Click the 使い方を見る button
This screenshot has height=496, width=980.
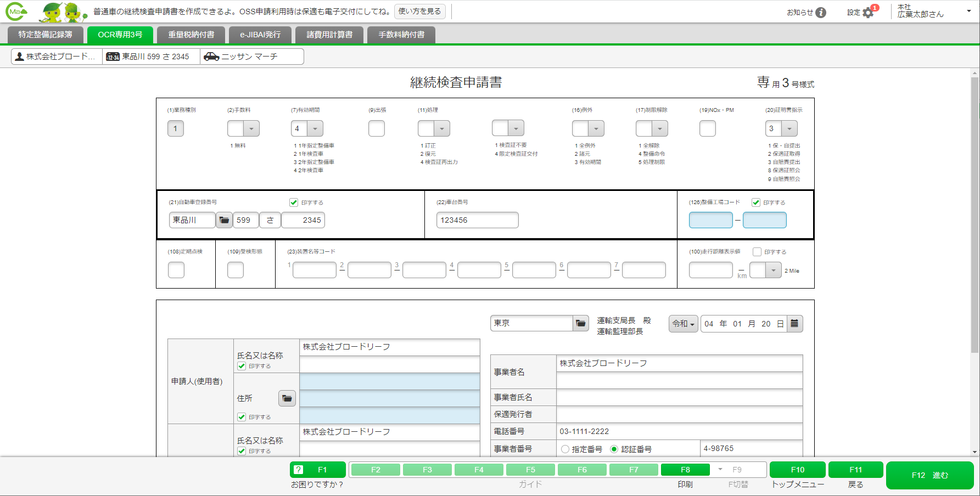pos(419,12)
